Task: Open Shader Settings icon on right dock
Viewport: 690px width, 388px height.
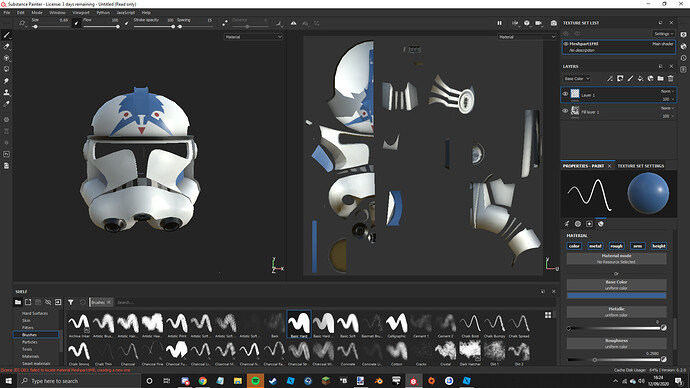Action: [x=683, y=46]
